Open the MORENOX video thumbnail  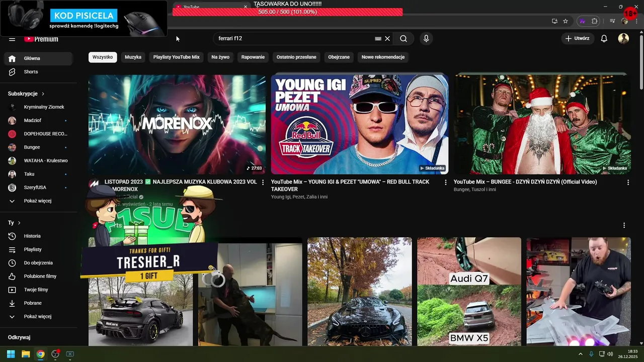[x=177, y=124]
